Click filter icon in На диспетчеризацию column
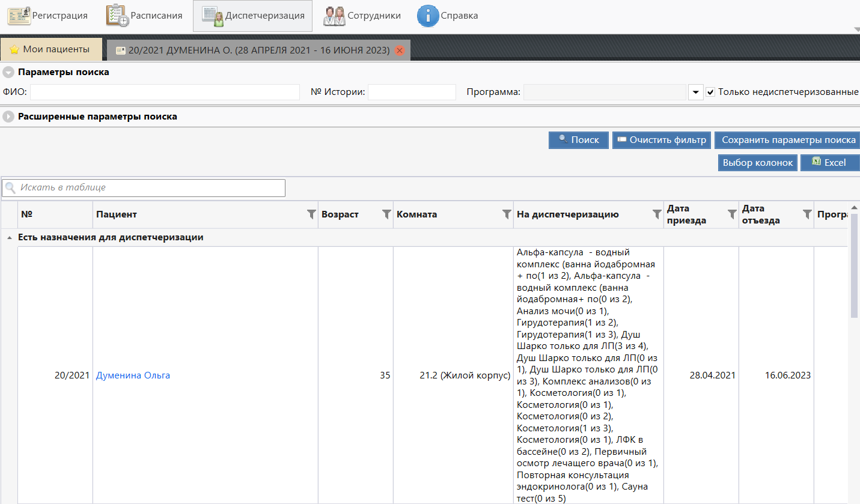Image resolution: width=860 pixels, height=504 pixels. click(657, 214)
